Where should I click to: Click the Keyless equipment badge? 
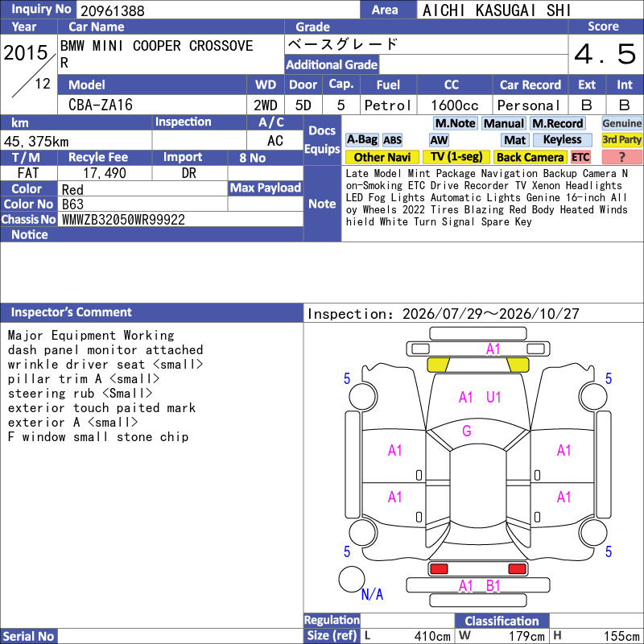point(562,140)
